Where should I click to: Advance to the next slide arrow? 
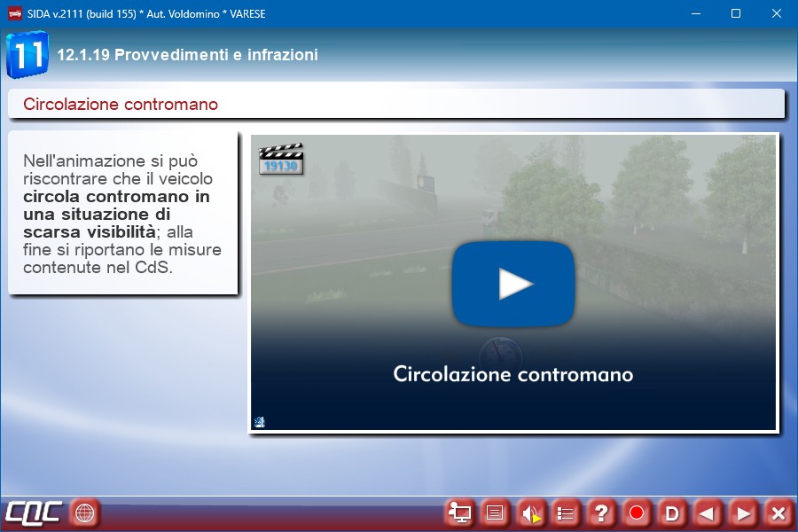743,512
